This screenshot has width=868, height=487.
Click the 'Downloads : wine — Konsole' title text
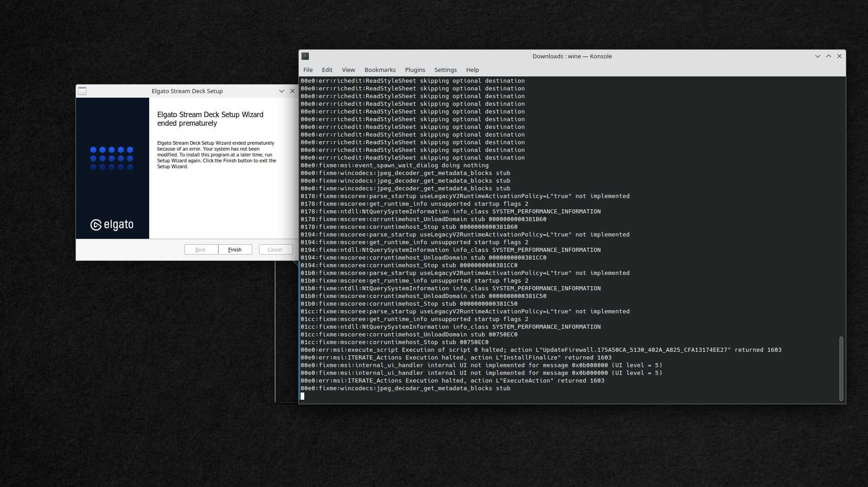[572, 56]
